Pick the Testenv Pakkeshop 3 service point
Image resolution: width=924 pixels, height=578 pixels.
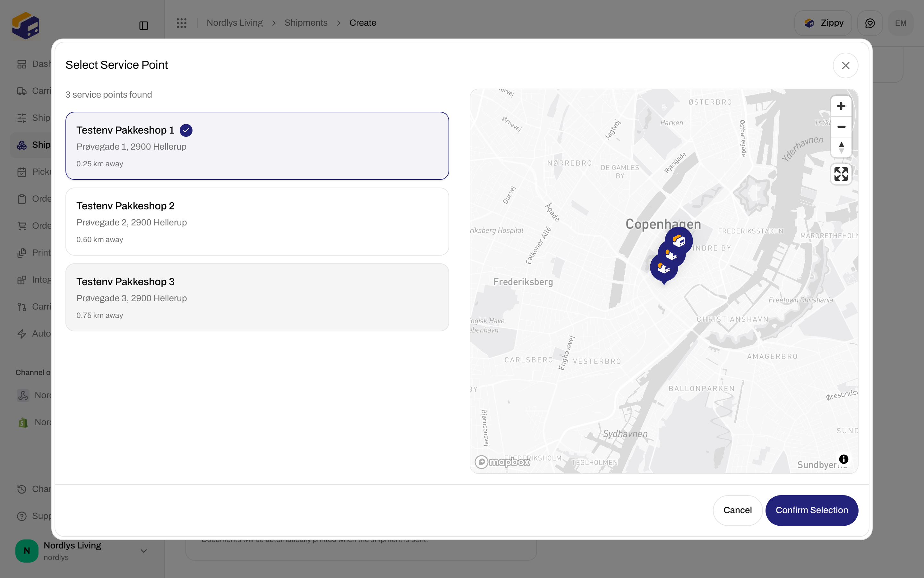coord(257,297)
